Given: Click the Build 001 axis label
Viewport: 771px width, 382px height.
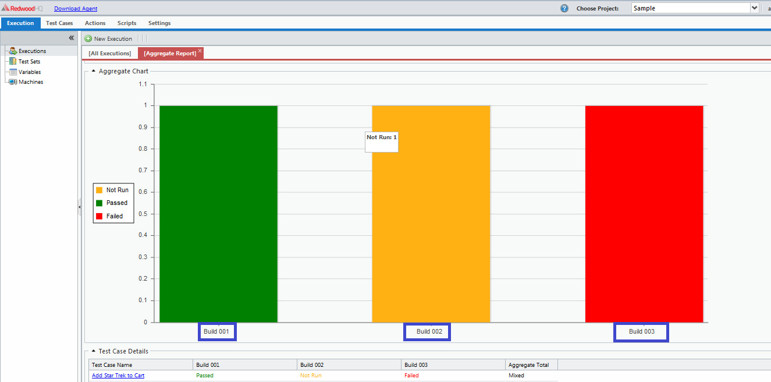Looking at the screenshot, I should [x=217, y=332].
